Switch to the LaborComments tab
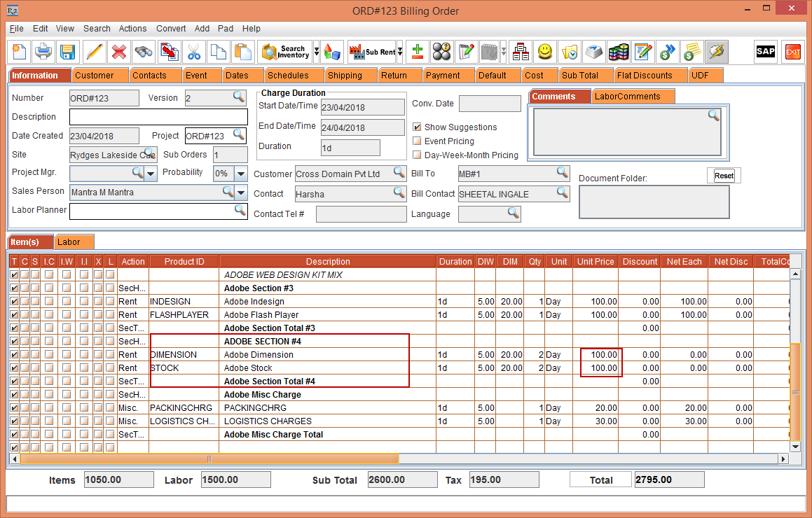 click(x=627, y=97)
